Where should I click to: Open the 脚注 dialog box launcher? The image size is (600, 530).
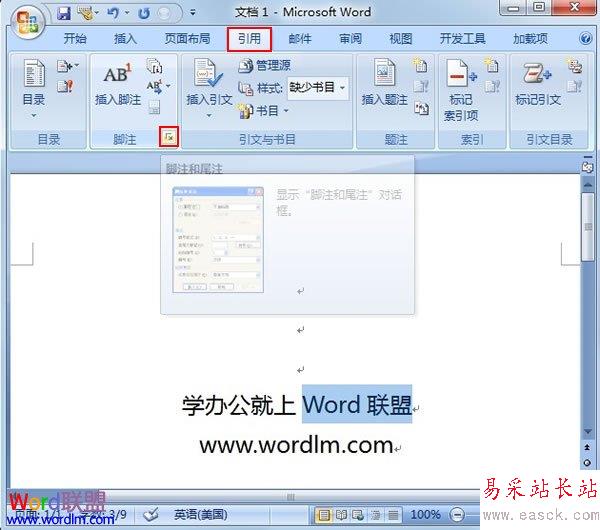[169, 137]
